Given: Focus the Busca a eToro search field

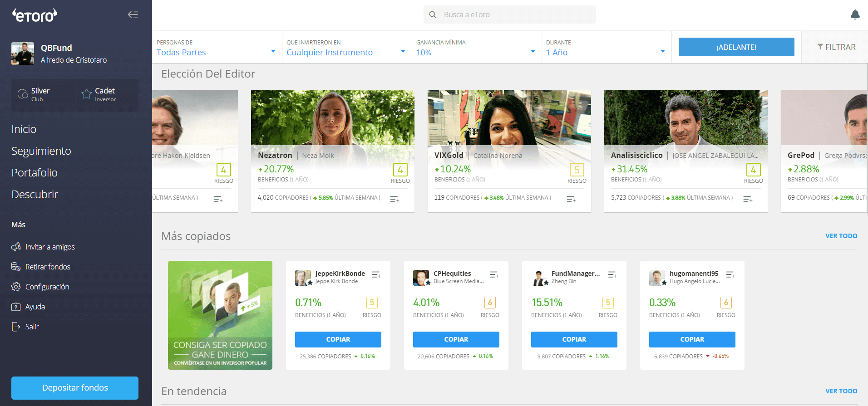Looking at the screenshot, I should (x=509, y=15).
